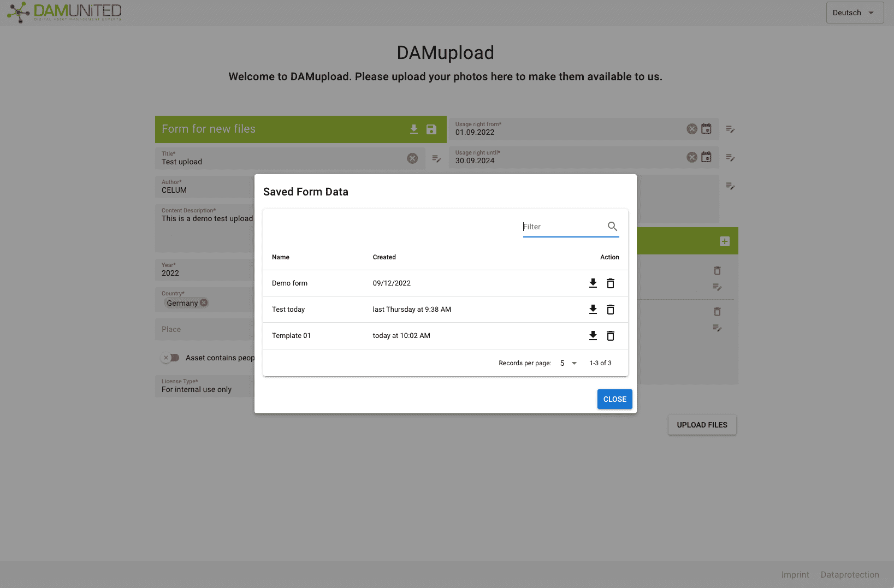Click the filter search magnifier icon
The width and height of the screenshot is (894, 588).
click(x=612, y=226)
